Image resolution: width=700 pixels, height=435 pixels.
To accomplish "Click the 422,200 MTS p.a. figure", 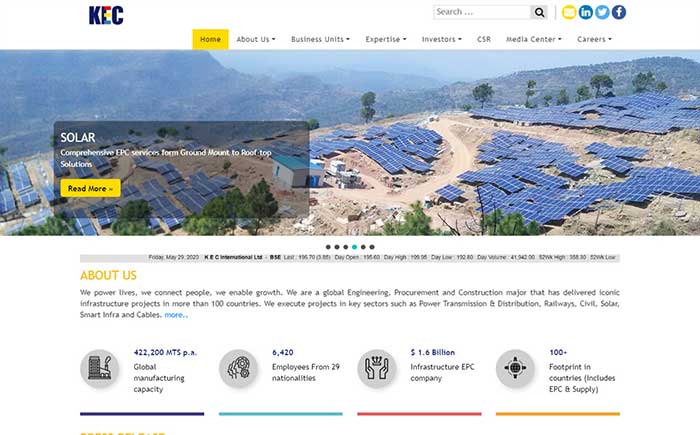I will [165, 352].
